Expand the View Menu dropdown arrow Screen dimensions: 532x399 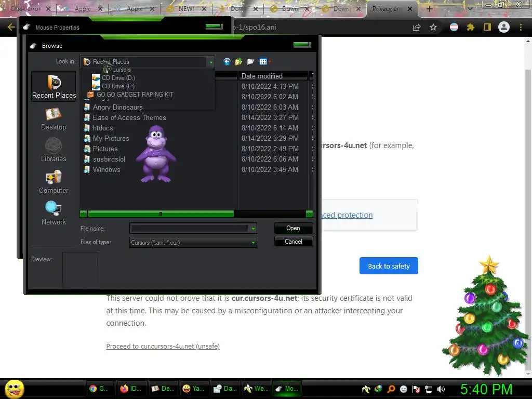coord(270,61)
